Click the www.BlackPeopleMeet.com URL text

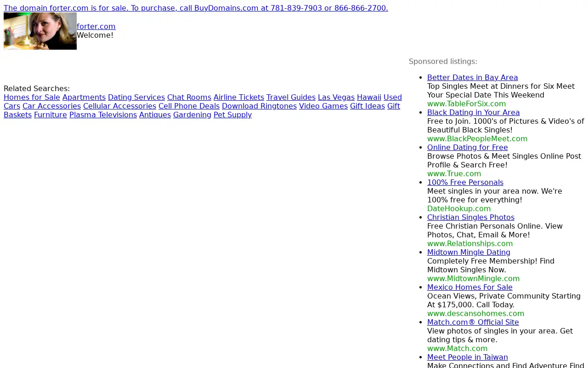click(477, 138)
